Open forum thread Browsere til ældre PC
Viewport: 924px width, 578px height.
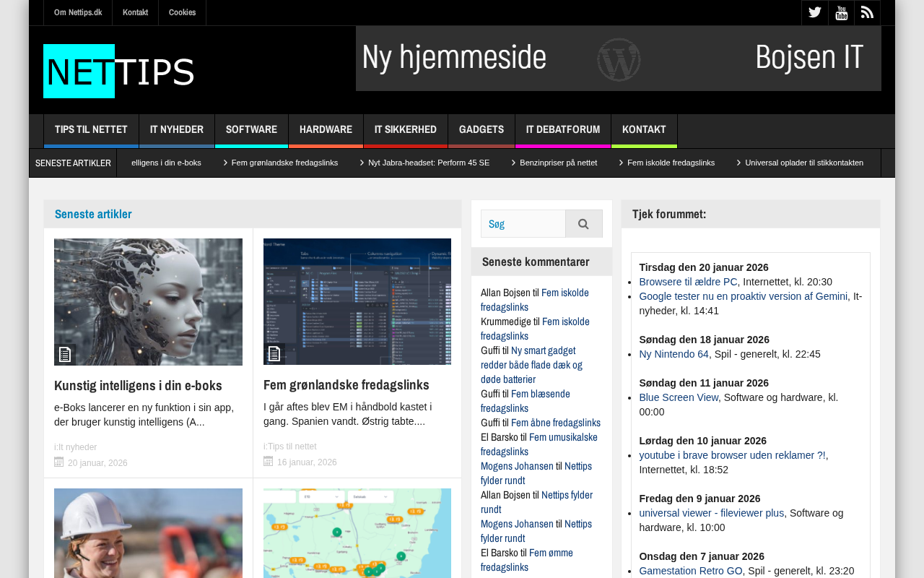[689, 282]
